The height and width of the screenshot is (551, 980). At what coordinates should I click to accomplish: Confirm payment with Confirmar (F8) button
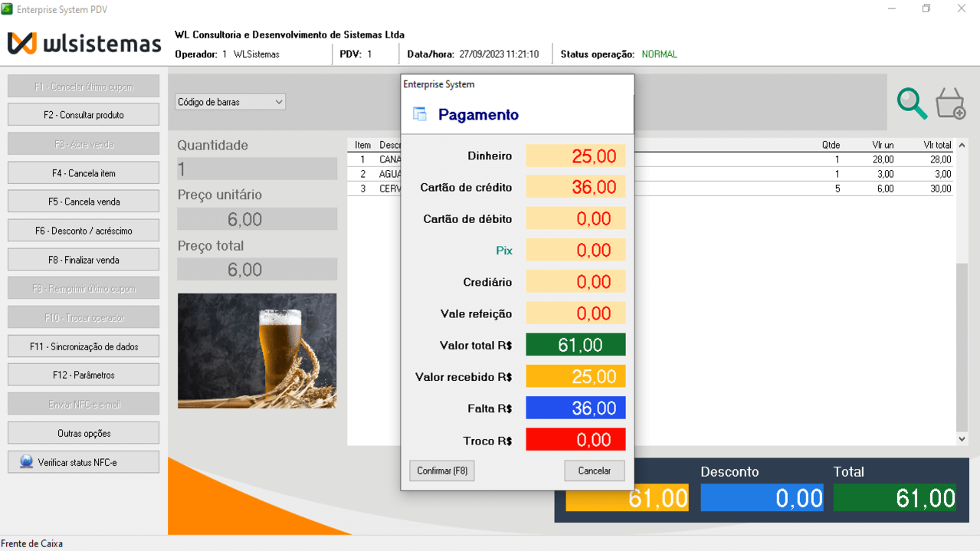pos(442,471)
